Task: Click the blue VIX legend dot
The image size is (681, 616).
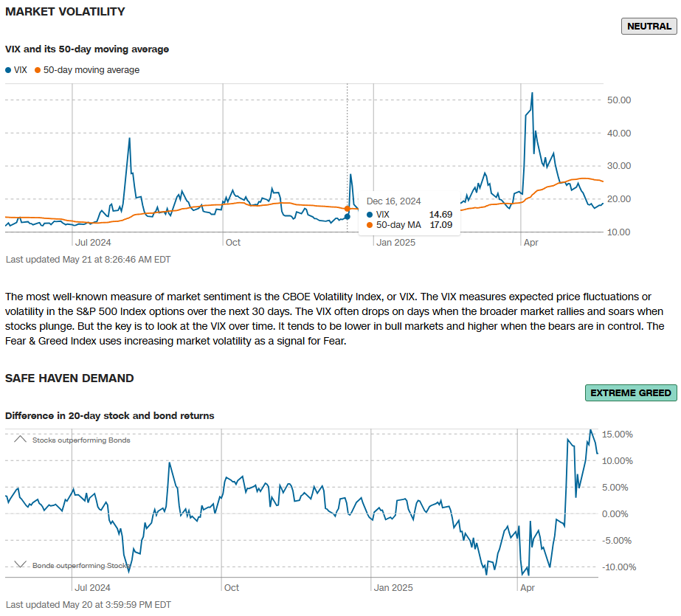Action: [8, 70]
